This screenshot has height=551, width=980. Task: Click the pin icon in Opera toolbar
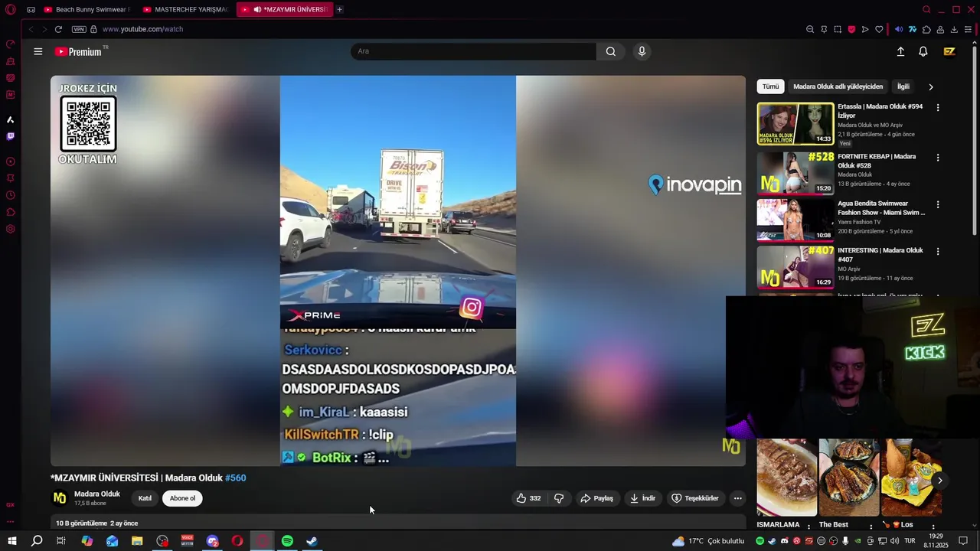click(824, 29)
